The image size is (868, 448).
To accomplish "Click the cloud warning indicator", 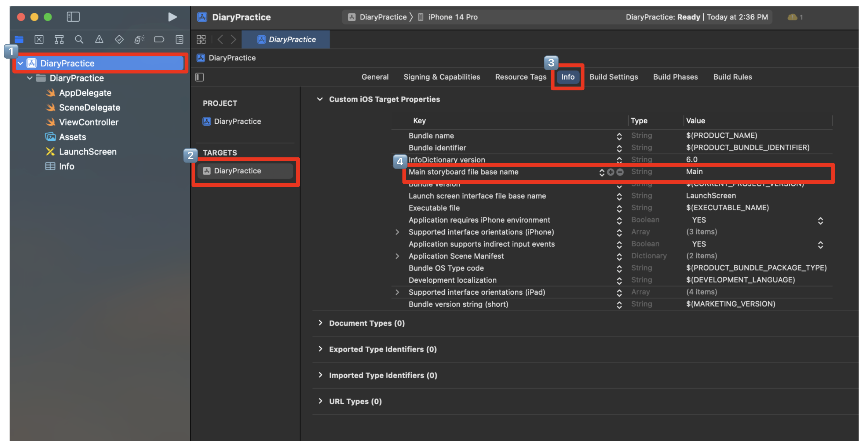I will click(x=792, y=17).
